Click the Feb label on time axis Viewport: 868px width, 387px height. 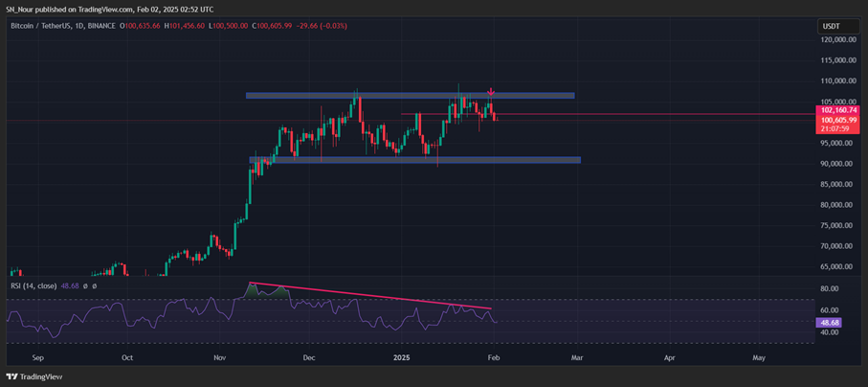tap(493, 357)
